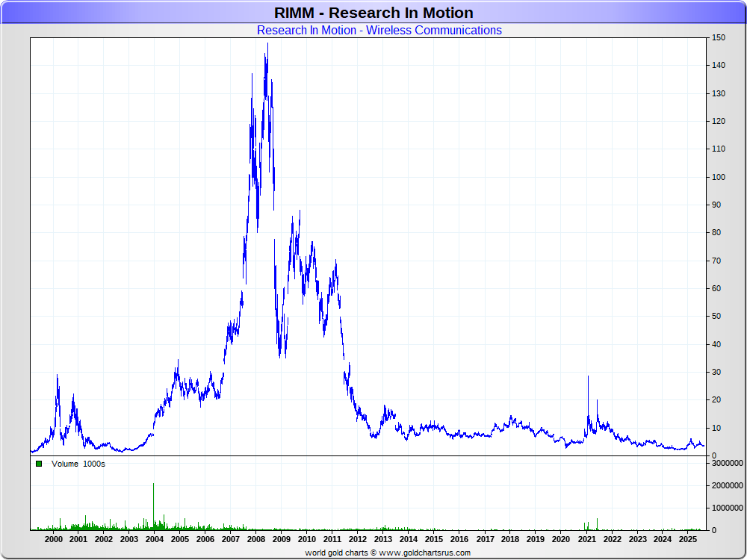Click the 3000000 volume axis label
The image size is (747, 560).
725,463
